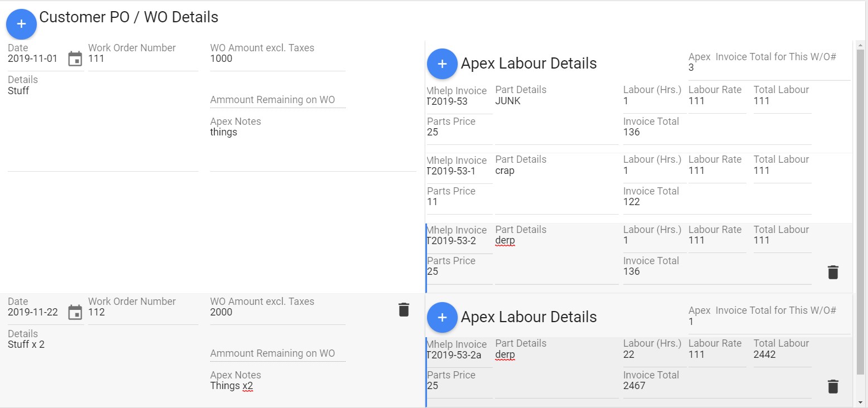
Task: Edit Mhelp Invoice field T2019-53-1
Action: click(458, 171)
